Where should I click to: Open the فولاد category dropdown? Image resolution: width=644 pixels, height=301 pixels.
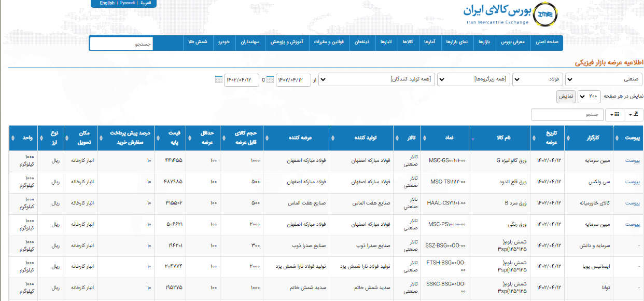tap(537, 80)
